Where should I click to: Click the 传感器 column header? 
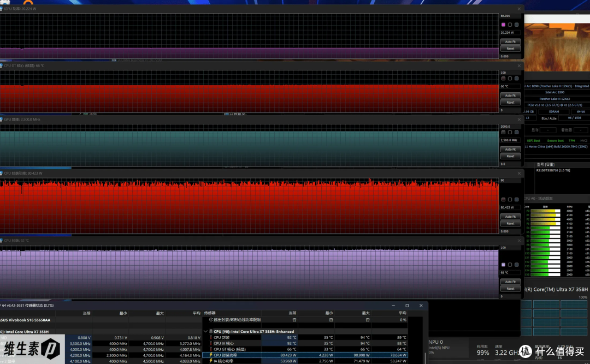pyautogui.click(x=210, y=313)
